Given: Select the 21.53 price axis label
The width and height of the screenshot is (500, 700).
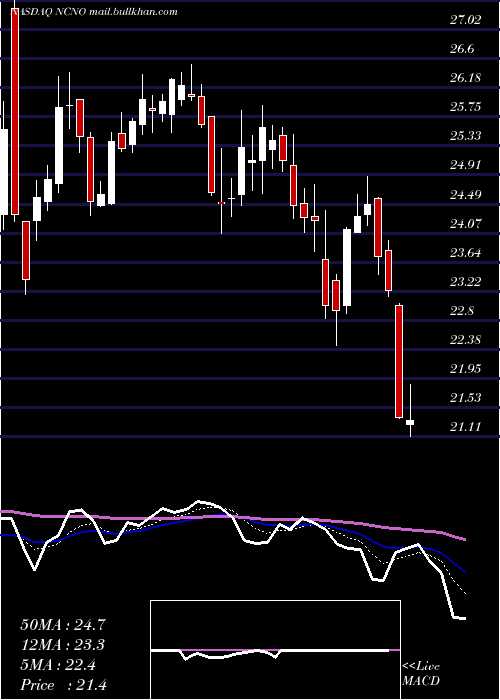Looking at the screenshot, I should click(466, 398).
